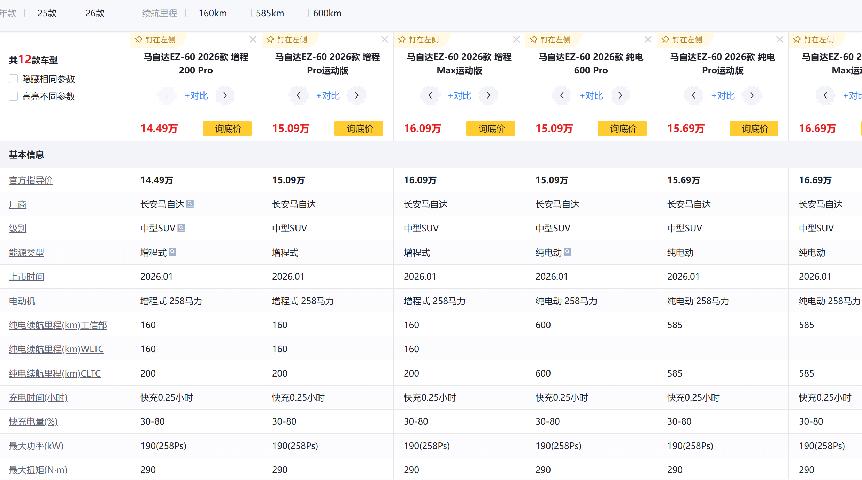Open 纯电续航里程(km)CLTC link
The image size is (862, 480).
[55, 373]
